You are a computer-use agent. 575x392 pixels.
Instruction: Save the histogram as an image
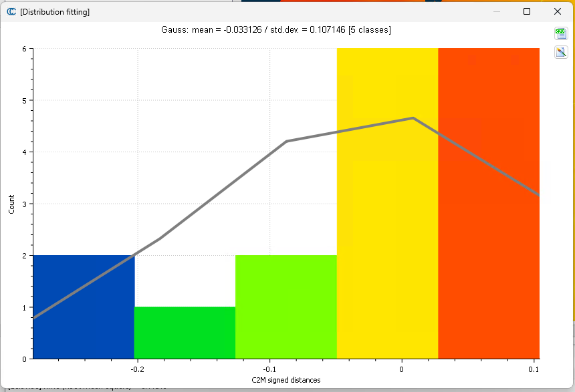[561, 52]
